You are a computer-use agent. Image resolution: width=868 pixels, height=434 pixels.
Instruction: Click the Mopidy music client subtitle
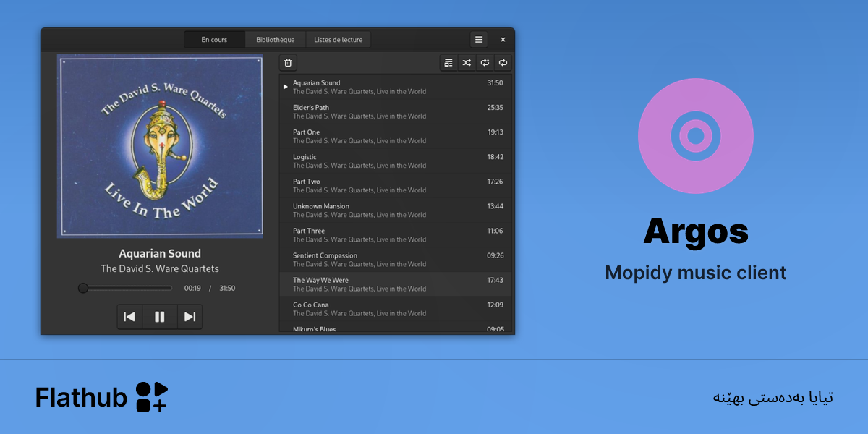coord(696,273)
